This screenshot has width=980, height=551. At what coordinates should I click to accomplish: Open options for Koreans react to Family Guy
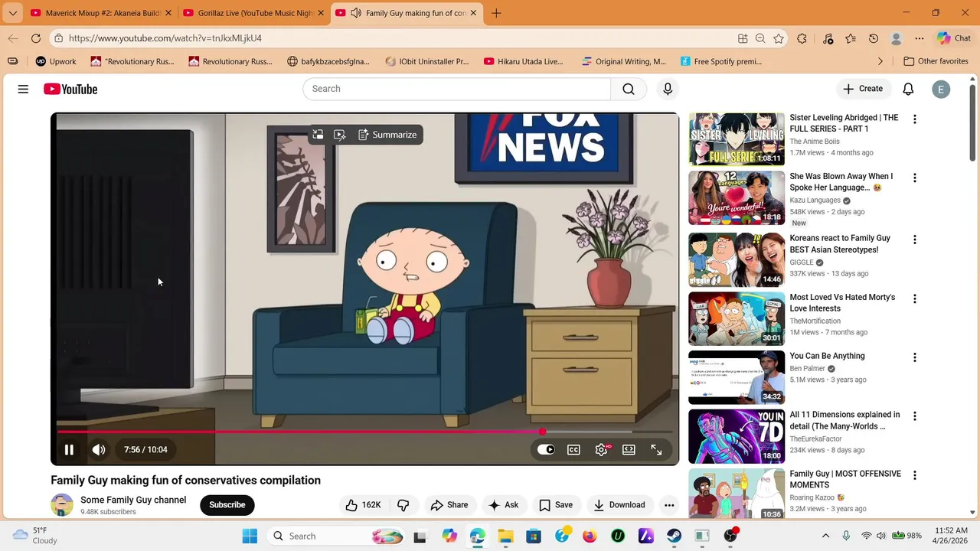tap(914, 240)
